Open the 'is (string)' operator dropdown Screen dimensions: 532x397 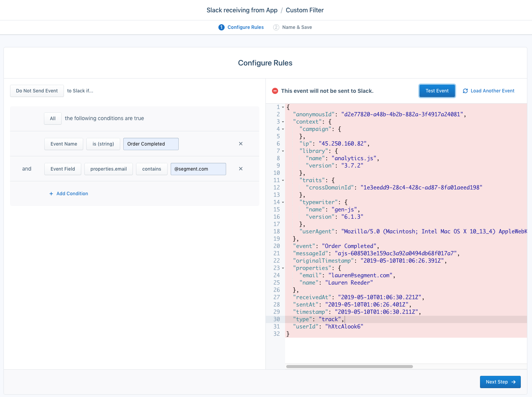point(103,144)
